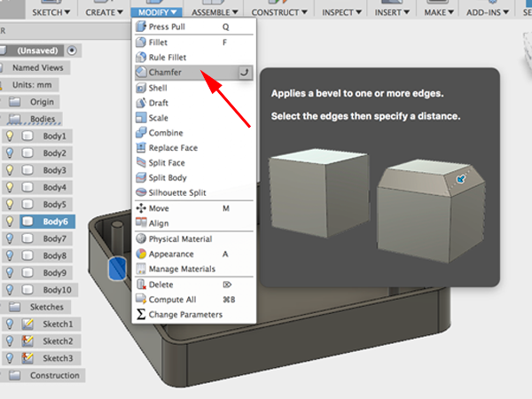The height and width of the screenshot is (399, 532).
Task: Select the Fillet tool icon
Action: [x=141, y=43]
